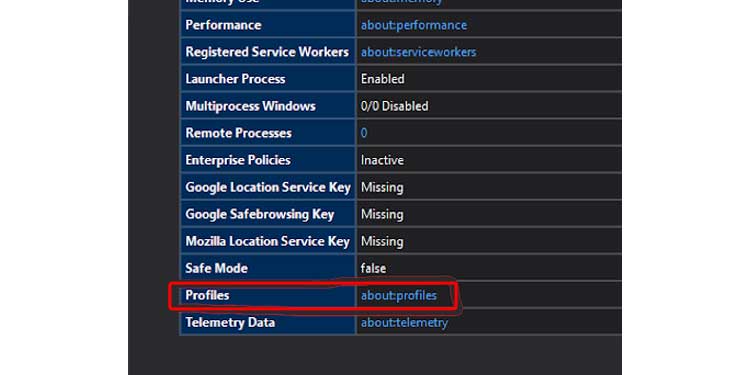
Task: Open the about:profiles link
Action: (x=398, y=296)
